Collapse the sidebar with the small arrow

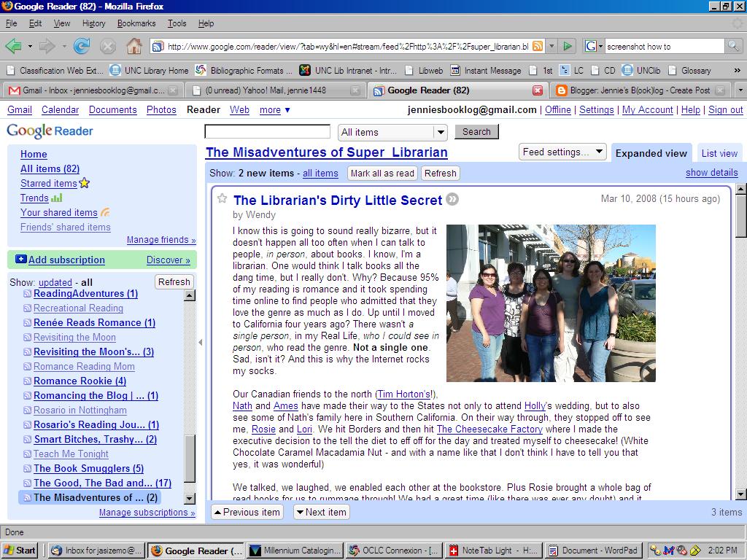[201, 343]
